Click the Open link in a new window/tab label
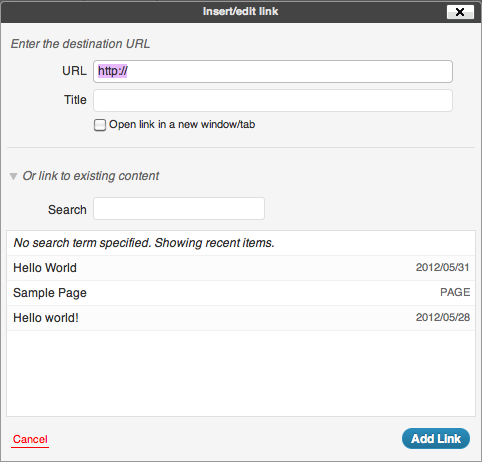The height and width of the screenshot is (462, 482). 182,125
